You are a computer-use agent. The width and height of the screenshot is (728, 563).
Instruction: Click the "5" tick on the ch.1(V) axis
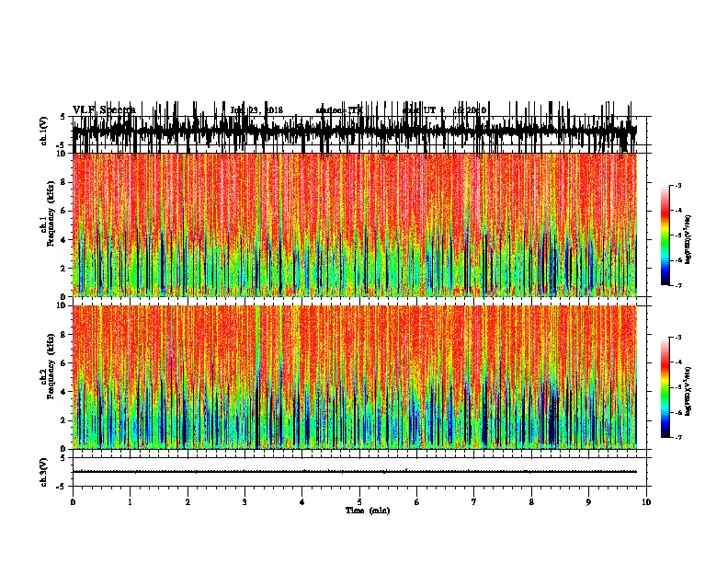(x=63, y=117)
